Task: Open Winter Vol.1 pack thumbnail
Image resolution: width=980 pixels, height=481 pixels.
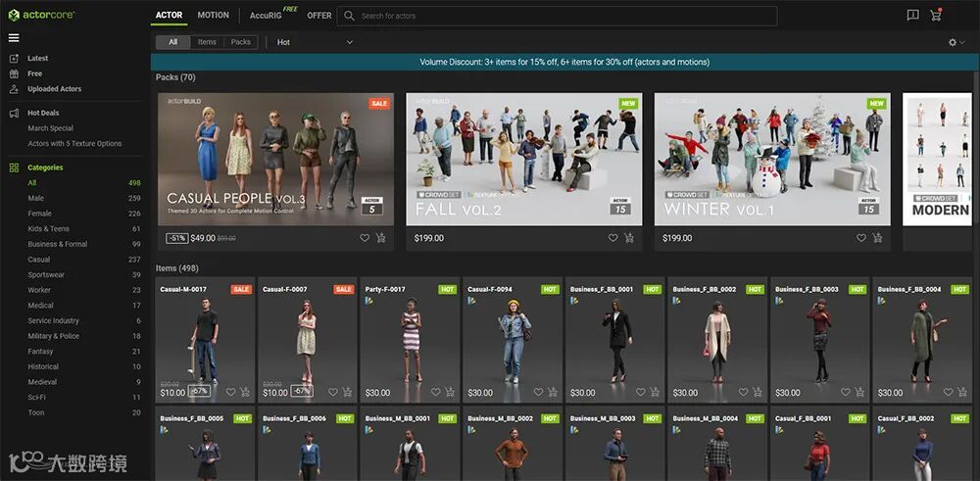Action: 772,160
